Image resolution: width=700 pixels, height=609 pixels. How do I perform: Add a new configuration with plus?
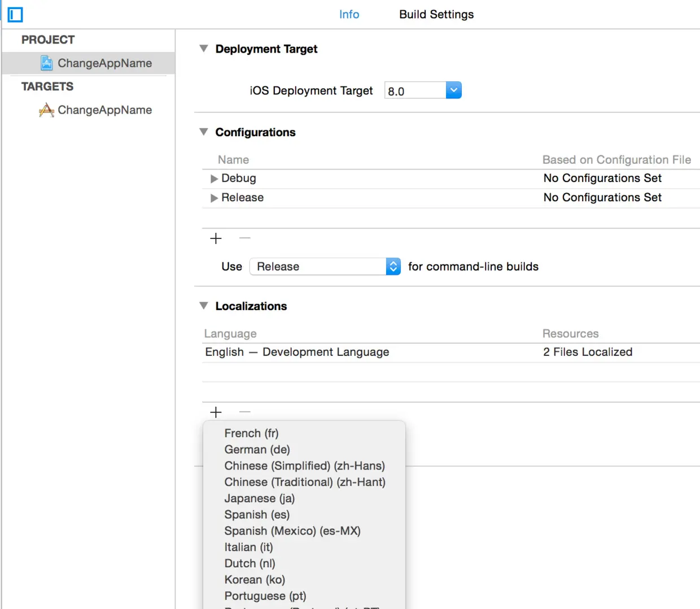[216, 238]
